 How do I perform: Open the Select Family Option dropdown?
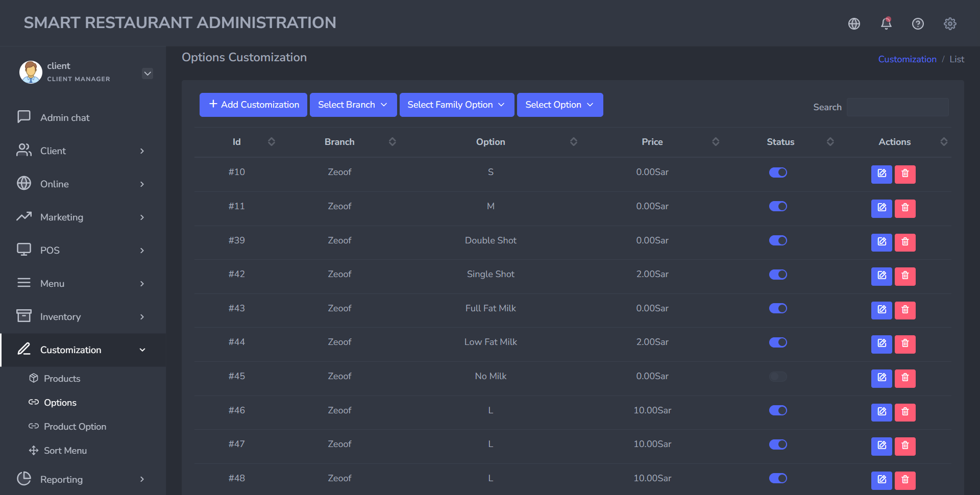click(x=457, y=105)
